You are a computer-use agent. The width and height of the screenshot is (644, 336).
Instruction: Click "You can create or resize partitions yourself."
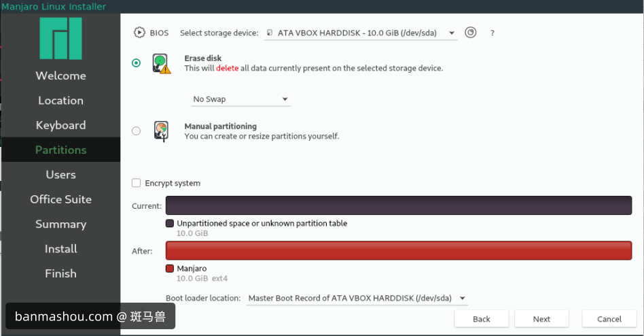pyautogui.click(x=262, y=136)
